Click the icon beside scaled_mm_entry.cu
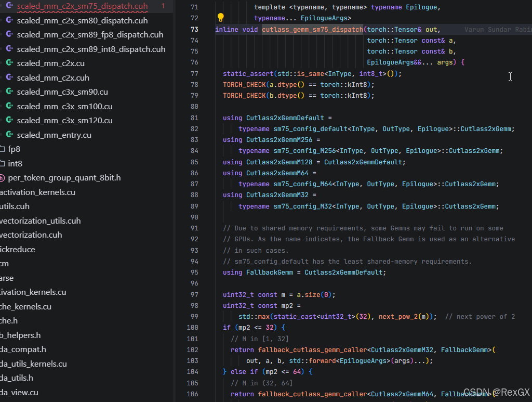The height and width of the screenshot is (402, 532). [10, 135]
